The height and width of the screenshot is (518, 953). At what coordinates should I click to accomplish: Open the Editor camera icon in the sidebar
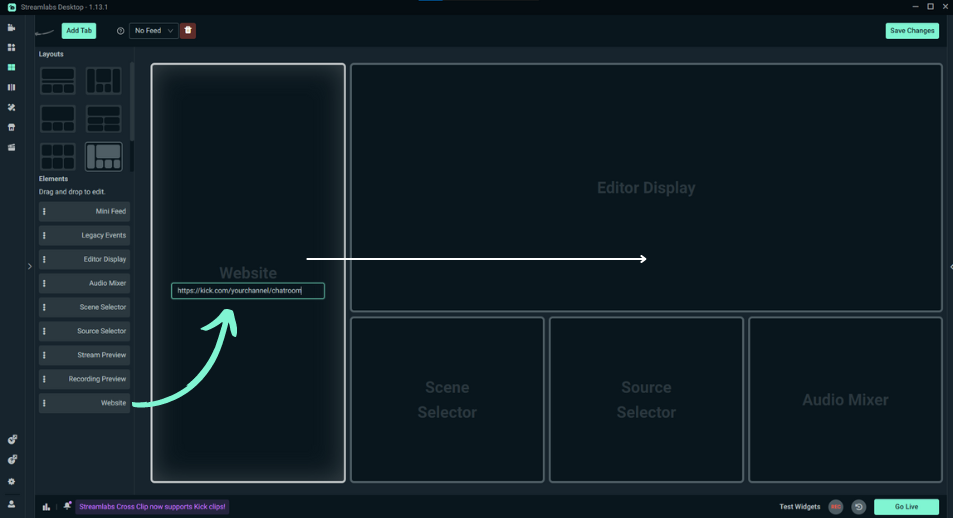11,27
